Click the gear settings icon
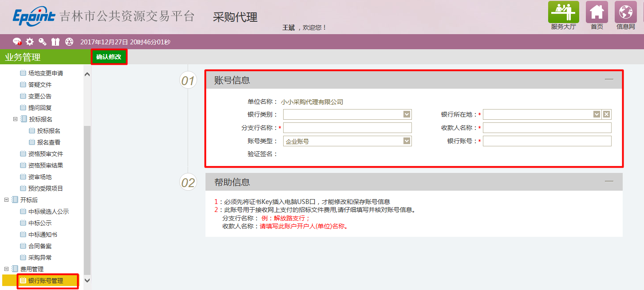644x290 pixels. click(x=30, y=42)
